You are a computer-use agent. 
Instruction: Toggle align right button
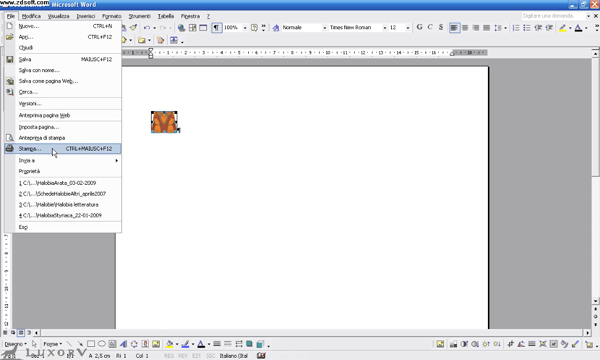pyautogui.click(x=476, y=28)
